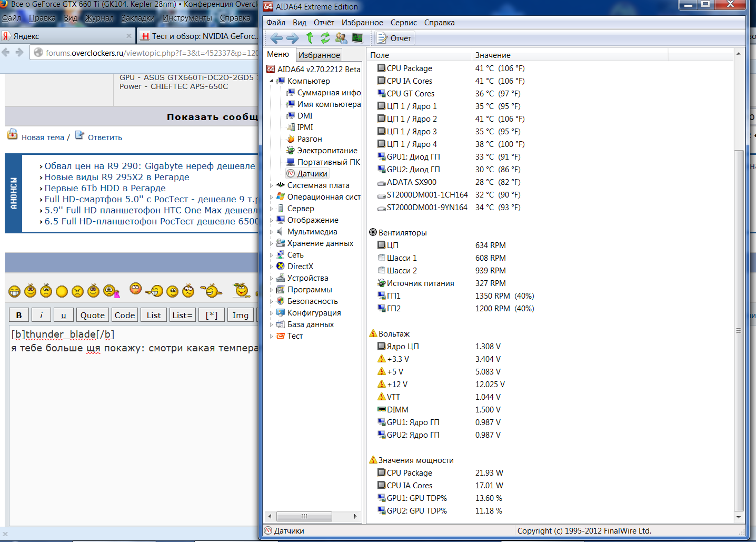756x542 pixels.
Task: Close the Яндекс browser tab
Action: point(129,36)
